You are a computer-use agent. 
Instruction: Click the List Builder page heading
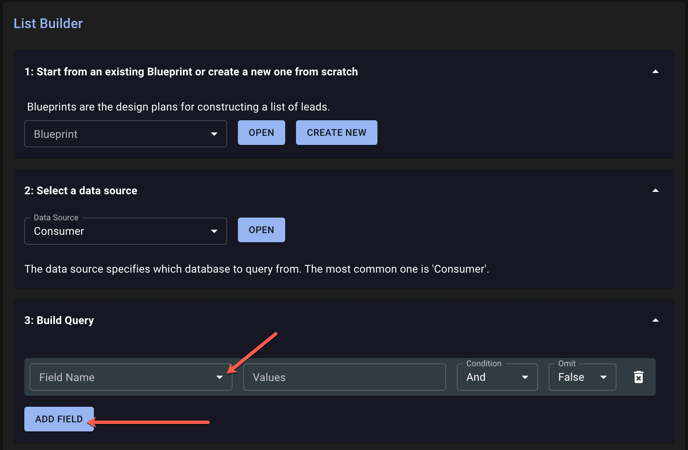pyautogui.click(x=48, y=23)
